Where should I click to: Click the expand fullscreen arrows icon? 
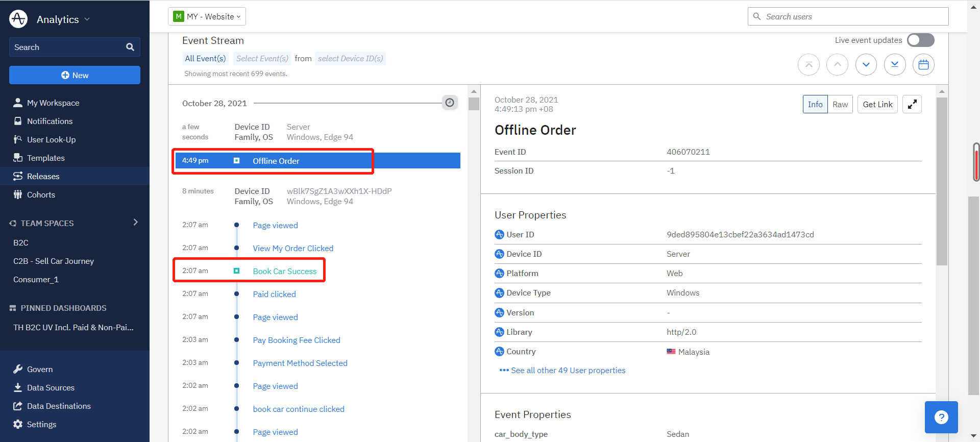click(912, 104)
